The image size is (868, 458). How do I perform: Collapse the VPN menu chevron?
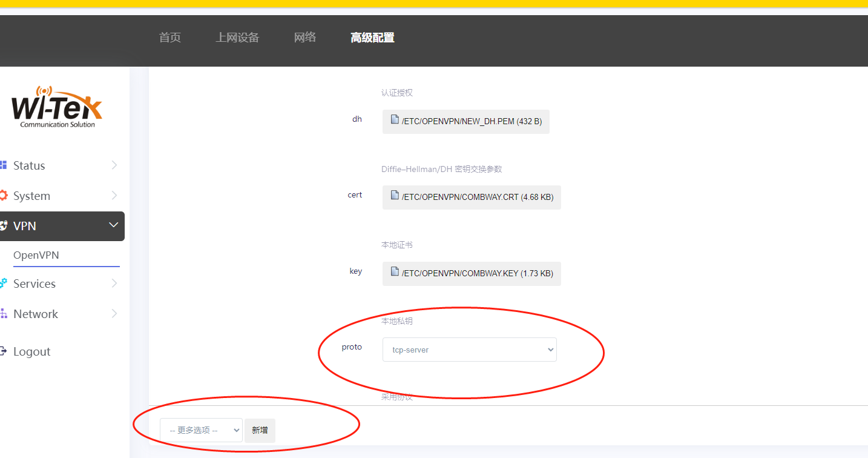click(113, 225)
